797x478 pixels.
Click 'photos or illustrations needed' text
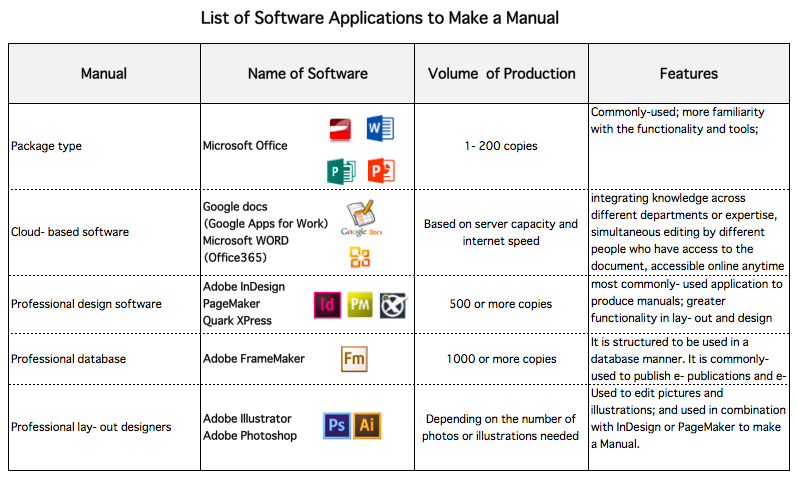(x=501, y=436)
